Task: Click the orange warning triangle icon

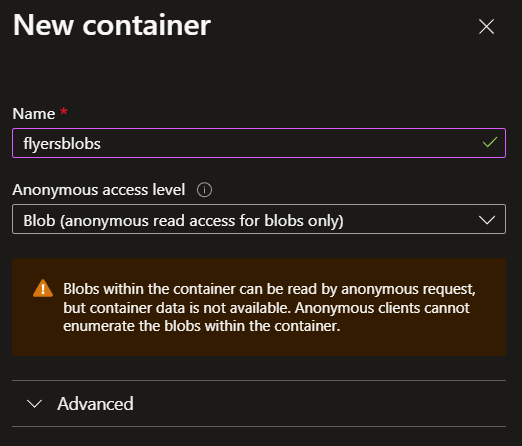Action: pyautogui.click(x=43, y=288)
